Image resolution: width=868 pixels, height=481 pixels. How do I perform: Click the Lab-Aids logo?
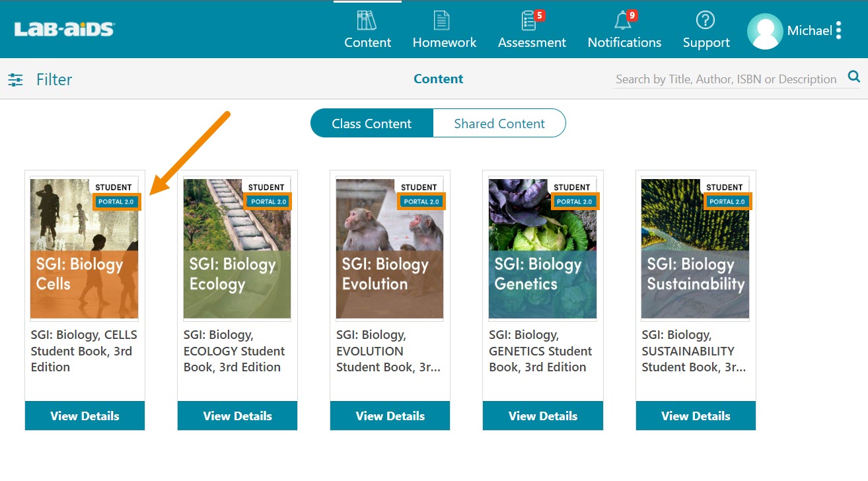click(64, 30)
